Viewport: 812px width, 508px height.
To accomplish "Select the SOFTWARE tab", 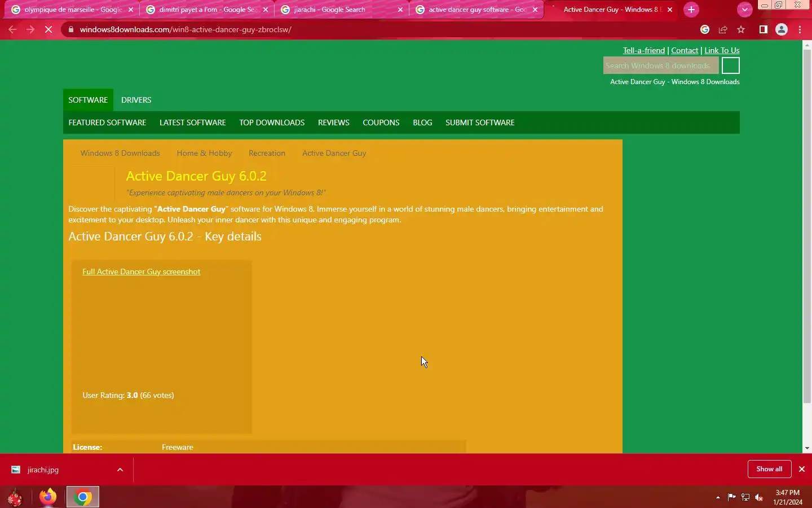I will click(88, 100).
